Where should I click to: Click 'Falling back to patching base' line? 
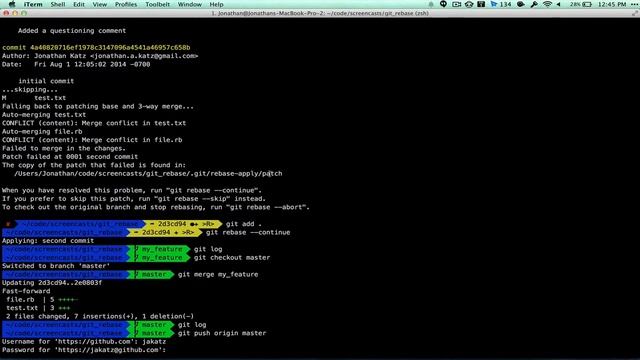coord(98,107)
